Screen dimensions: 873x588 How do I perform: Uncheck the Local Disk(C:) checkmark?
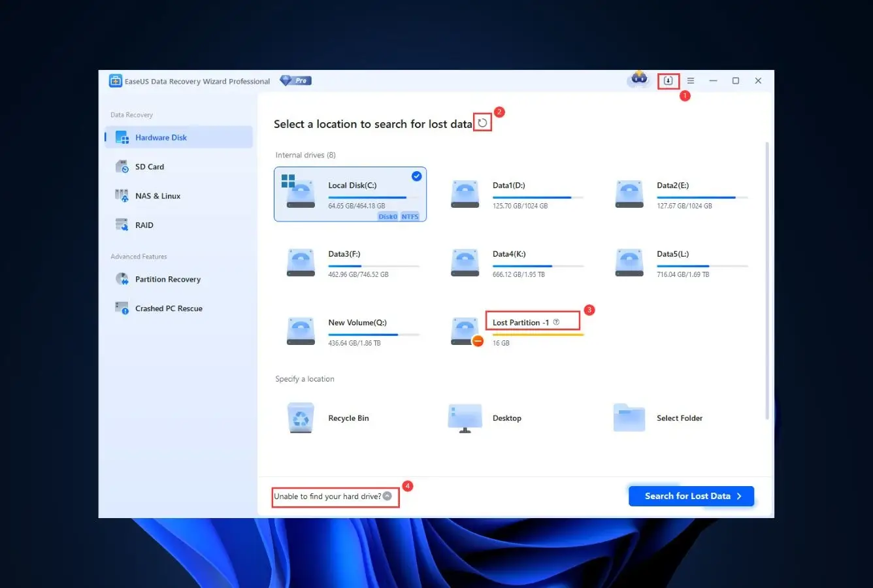416,176
